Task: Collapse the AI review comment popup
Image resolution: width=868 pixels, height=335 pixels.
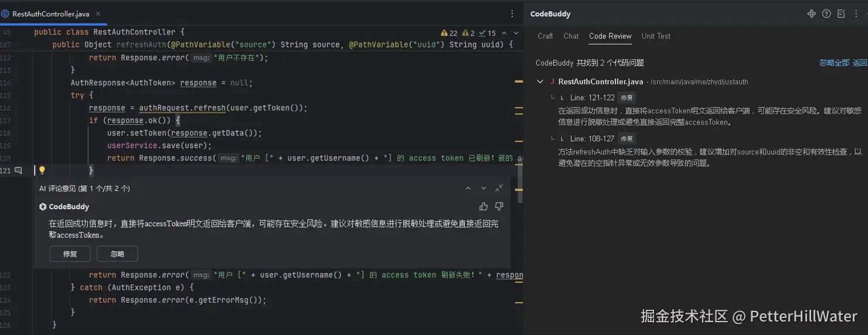Action: tap(499, 188)
